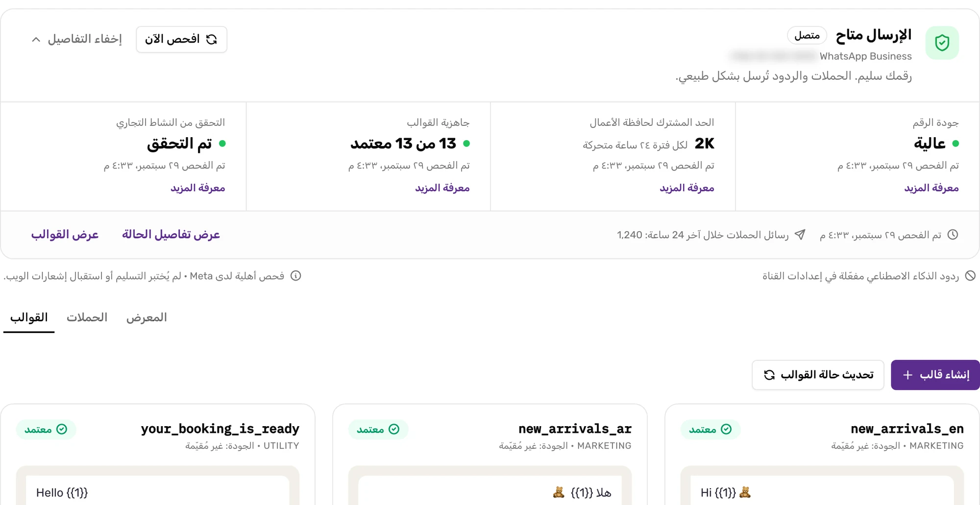Click the paper plane campaign messages icon

tap(800, 235)
